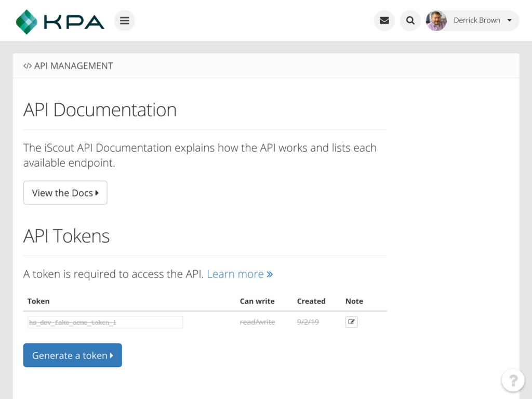Select the Created column header
Viewport: 532px width, 399px height.
[x=311, y=301]
